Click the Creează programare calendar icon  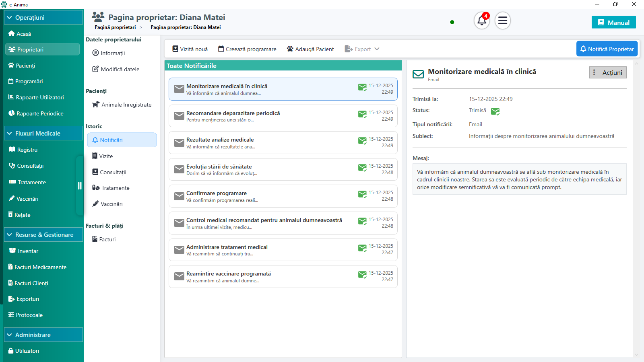point(221,49)
